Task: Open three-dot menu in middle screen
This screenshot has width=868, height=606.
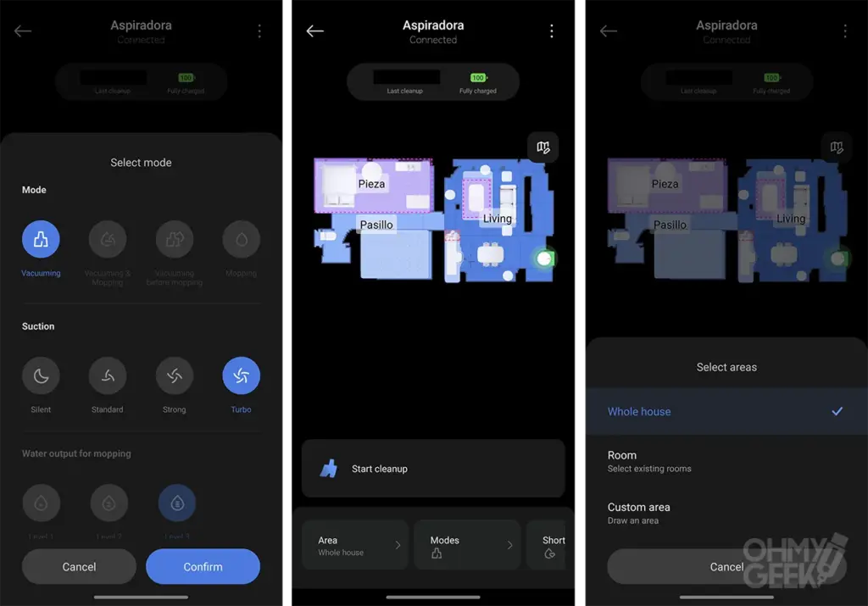Action: point(552,31)
